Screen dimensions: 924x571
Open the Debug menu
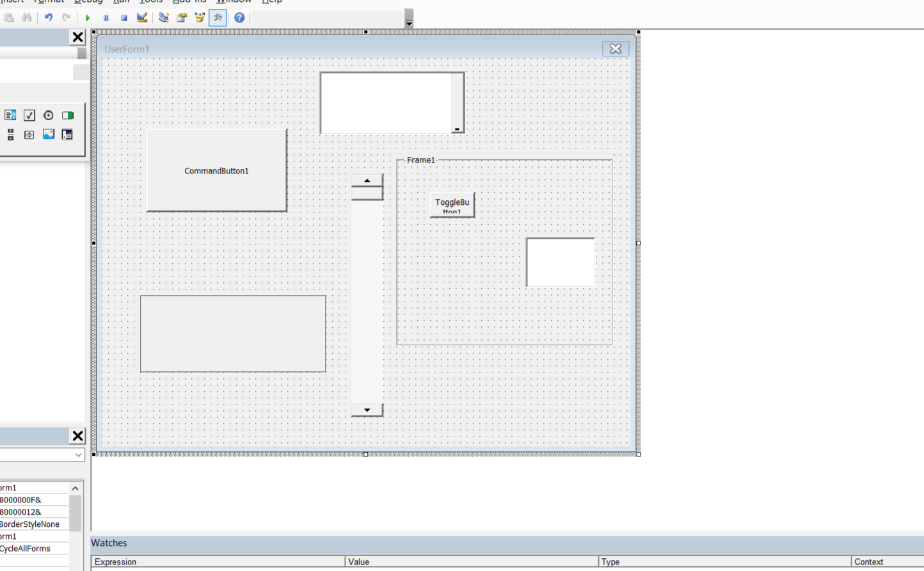[88, 1]
